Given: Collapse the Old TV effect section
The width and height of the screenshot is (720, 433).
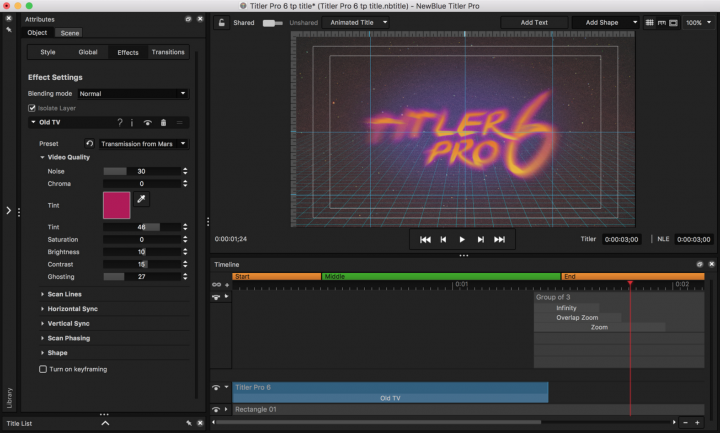Looking at the screenshot, I should tap(33, 122).
